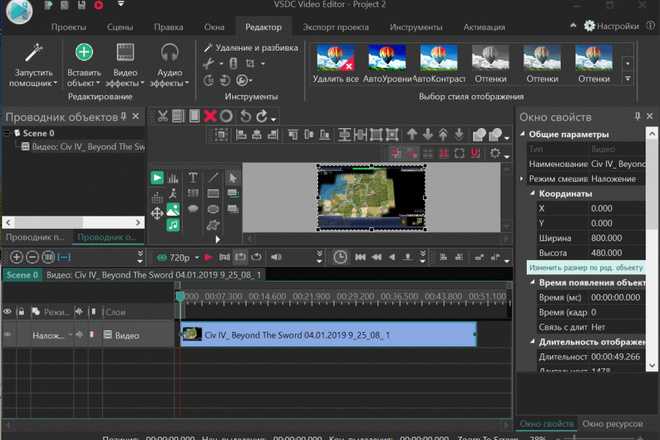Collapse the Координаты section

(532, 193)
